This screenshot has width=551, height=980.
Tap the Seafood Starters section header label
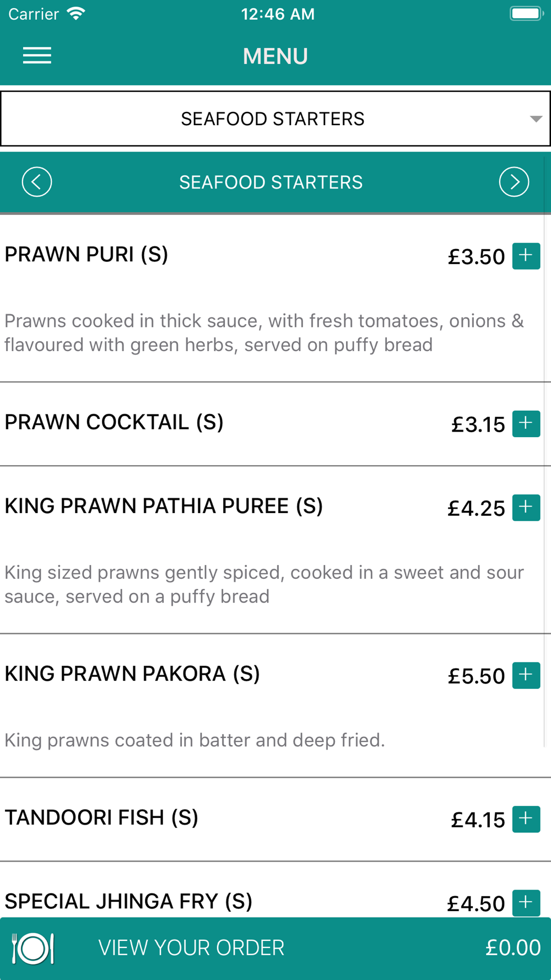coord(271,182)
